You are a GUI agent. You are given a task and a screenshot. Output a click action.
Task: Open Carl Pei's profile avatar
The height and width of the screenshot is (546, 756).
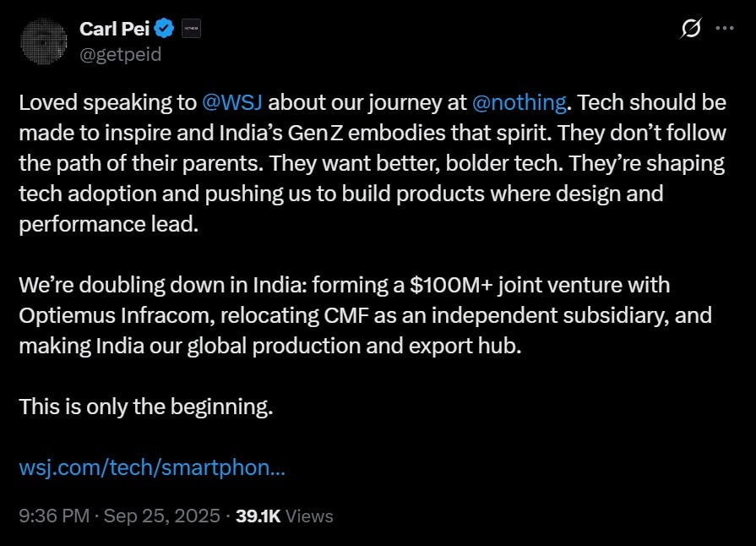pyautogui.click(x=44, y=41)
